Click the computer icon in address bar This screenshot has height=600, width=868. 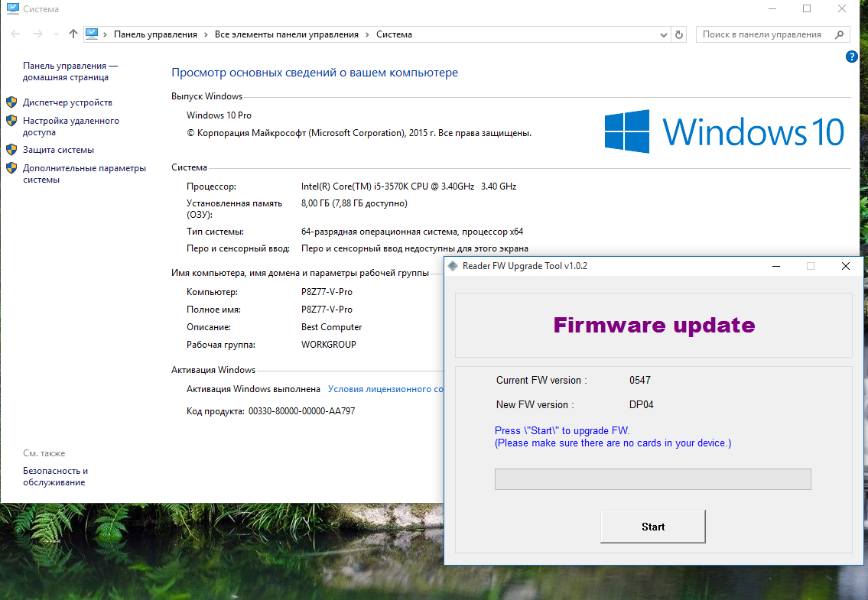point(92,34)
